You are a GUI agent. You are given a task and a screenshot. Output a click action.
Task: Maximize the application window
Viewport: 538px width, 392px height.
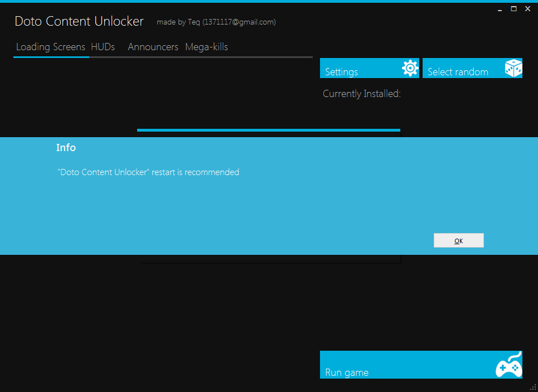pyautogui.click(x=513, y=9)
